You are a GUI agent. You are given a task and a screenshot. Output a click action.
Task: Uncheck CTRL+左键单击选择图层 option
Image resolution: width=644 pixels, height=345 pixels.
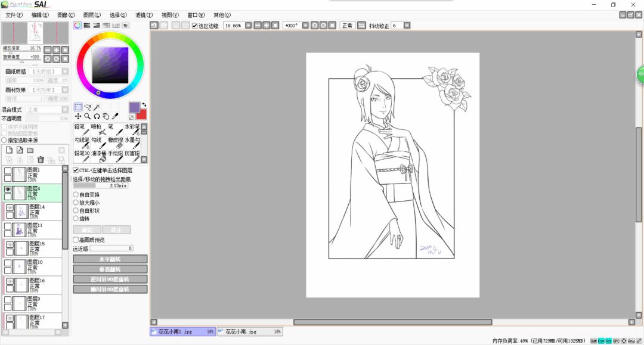(76, 170)
